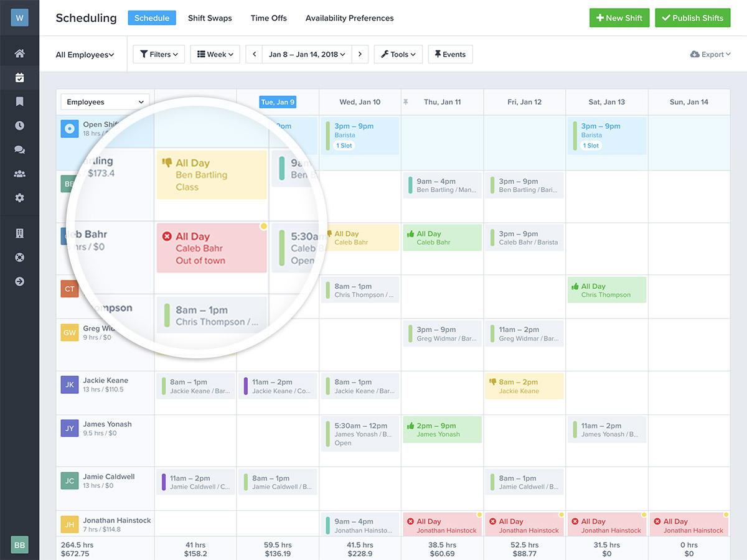The width and height of the screenshot is (747, 560).
Task: Click the New Shift button
Action: 619,18
